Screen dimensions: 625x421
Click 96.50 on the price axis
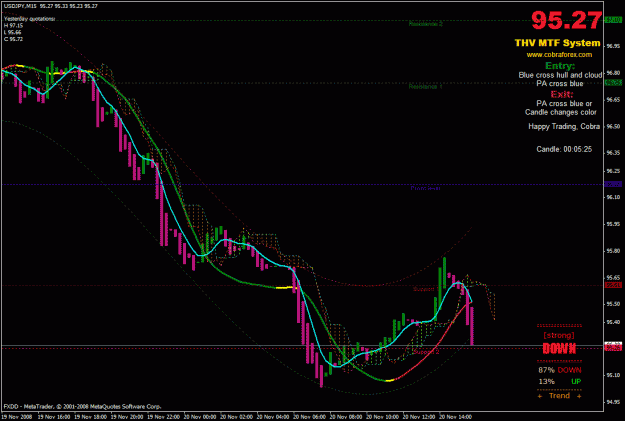(x=613, y=126)
